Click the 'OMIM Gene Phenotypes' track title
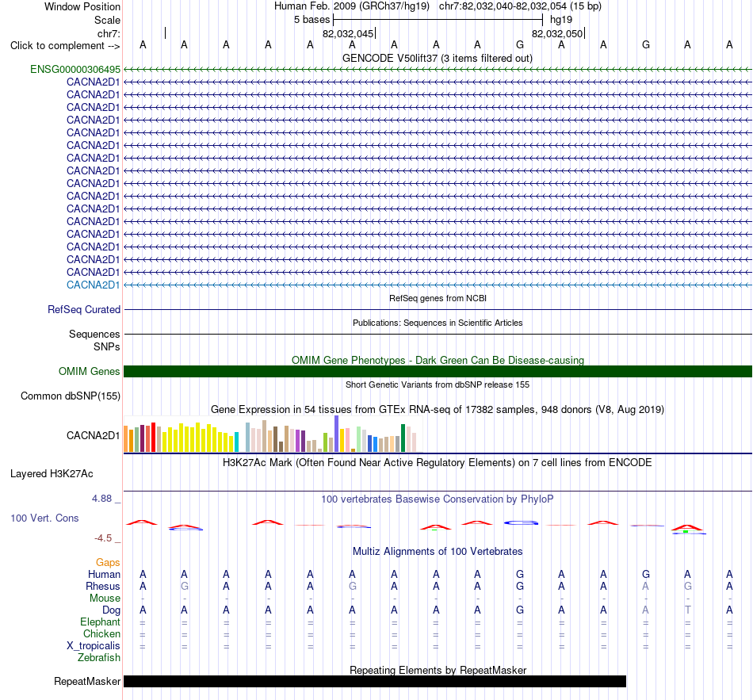The image size is (753, 700). (x=438, y=361)
